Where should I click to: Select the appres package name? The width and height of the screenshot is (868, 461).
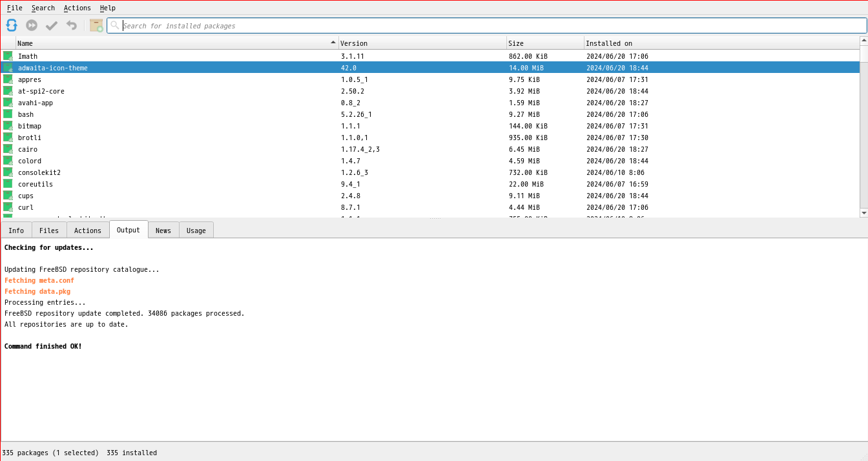point(30,79)
